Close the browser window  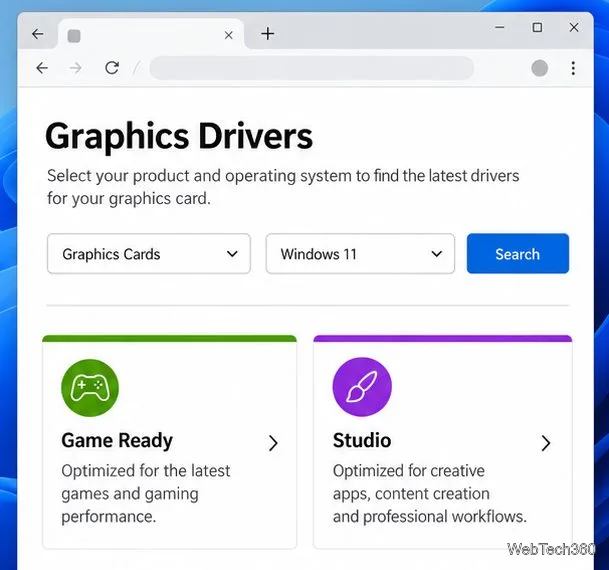pos(574,27)
